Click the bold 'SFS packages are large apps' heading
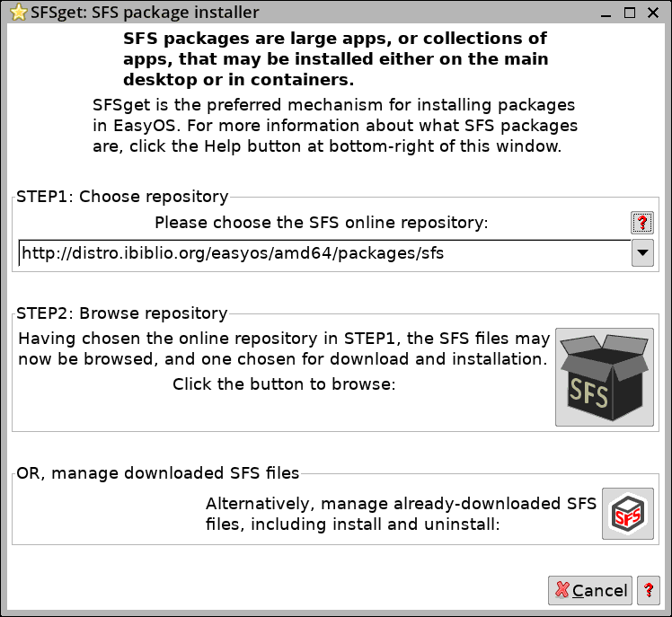 click(336, 58)
